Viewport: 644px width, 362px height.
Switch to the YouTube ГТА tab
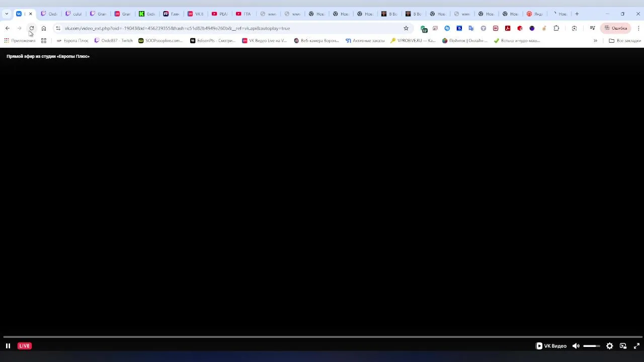[245, 14]
